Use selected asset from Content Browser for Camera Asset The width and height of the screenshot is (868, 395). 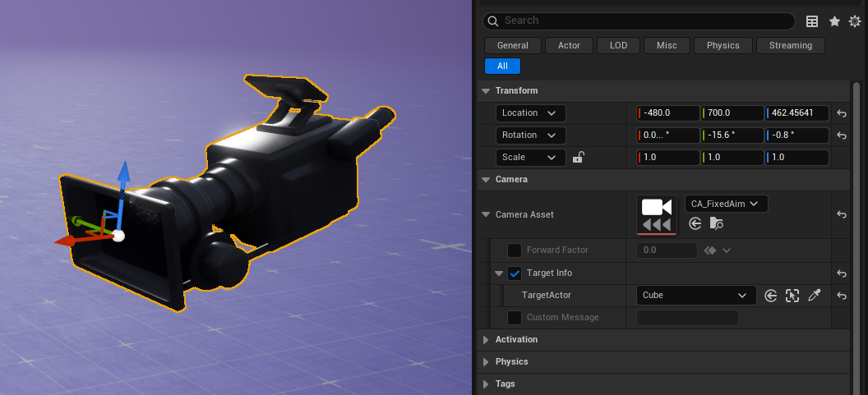pos(695,223)
